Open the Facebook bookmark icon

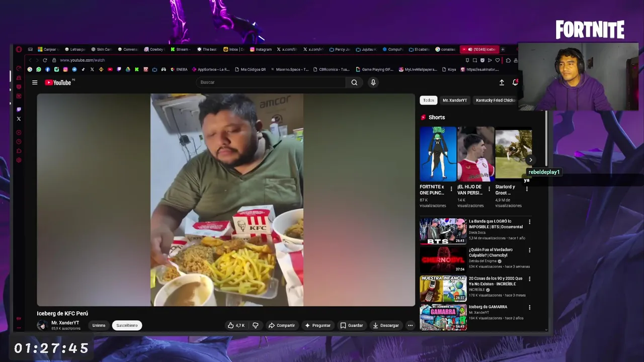(x=47, y=69)
